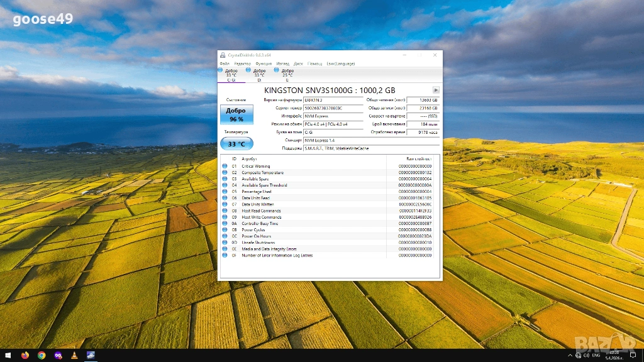Click the CrystalDiskInfo taskbar icon
The image size is (644, 362).
click(91, 356)
